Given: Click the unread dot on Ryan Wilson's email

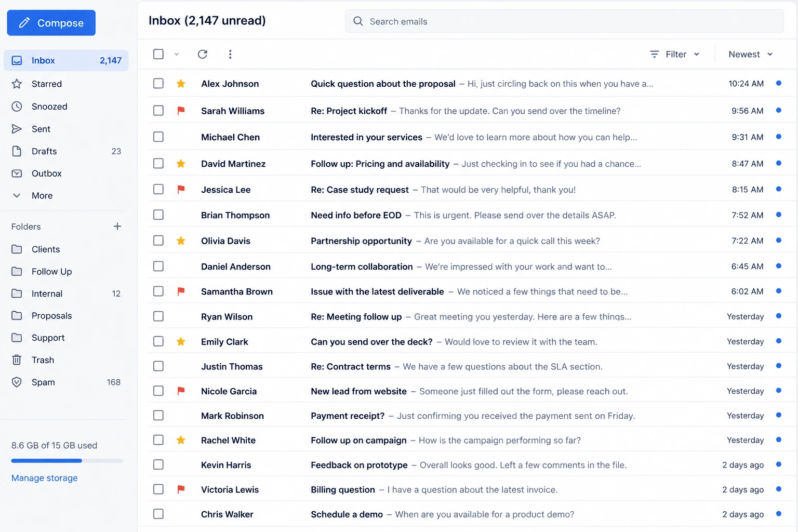Looking at the screenshot, I should pos(778,316).
